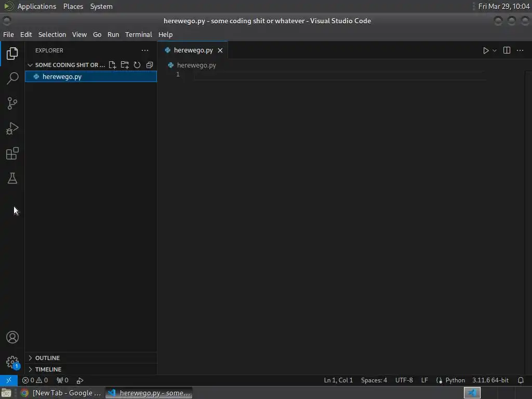
Task: Show errors and warnings count
Action: pos(35,380)
